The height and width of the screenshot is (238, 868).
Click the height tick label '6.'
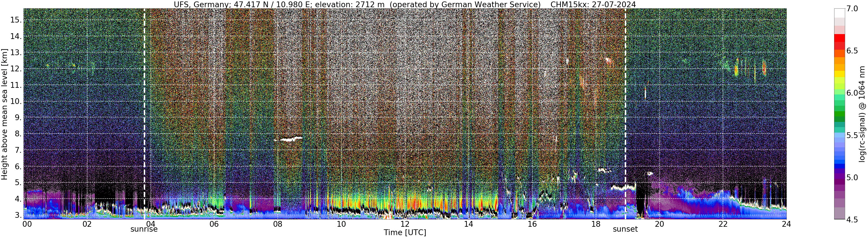pyautogui.click(x=18, y=166)
